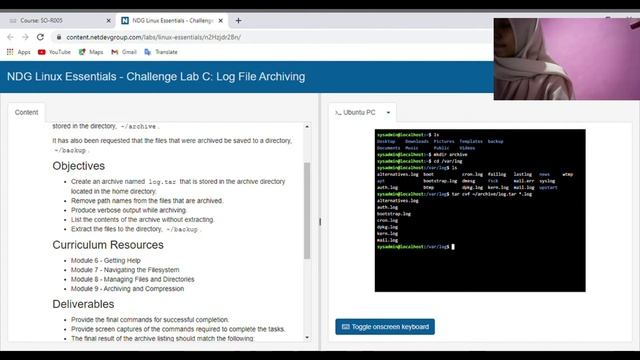Image resolution: width=640 pixels, height=360 pixels.
Task: Open the Maps bookmark
Action: pos(91,52)
